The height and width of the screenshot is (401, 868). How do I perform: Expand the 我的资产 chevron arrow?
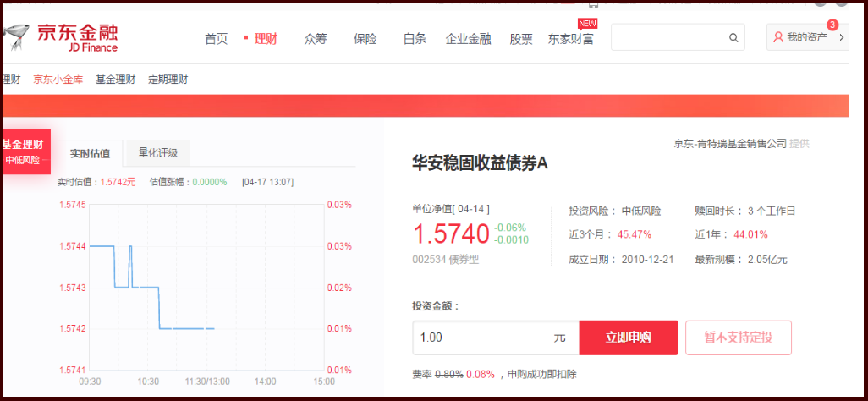coord(842,38)
